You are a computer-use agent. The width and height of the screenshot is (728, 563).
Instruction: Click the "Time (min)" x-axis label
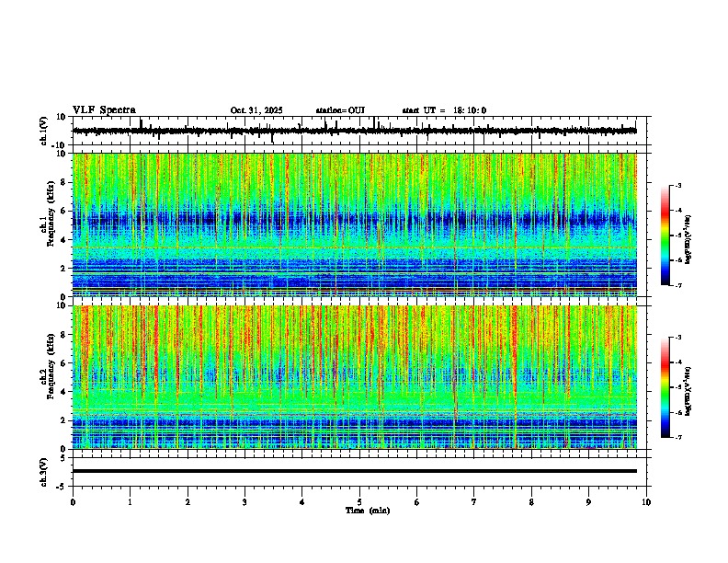point(368,511)
